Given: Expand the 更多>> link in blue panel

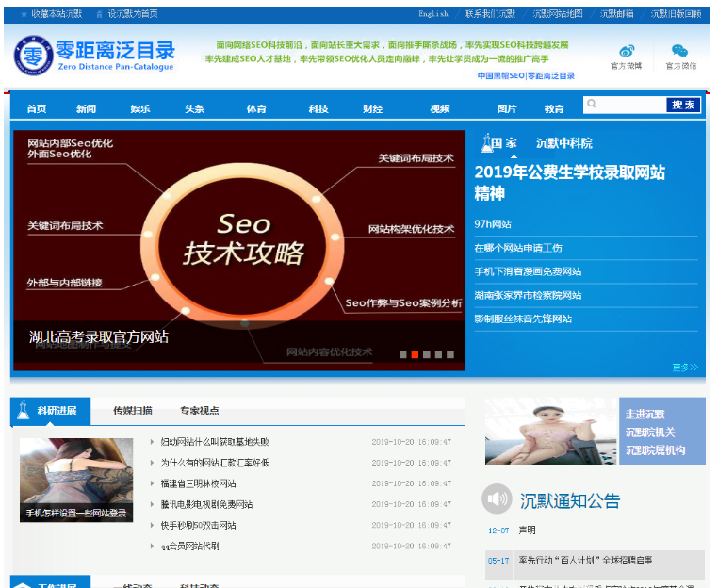Looking at the screenshot, I should click(685, 367).
